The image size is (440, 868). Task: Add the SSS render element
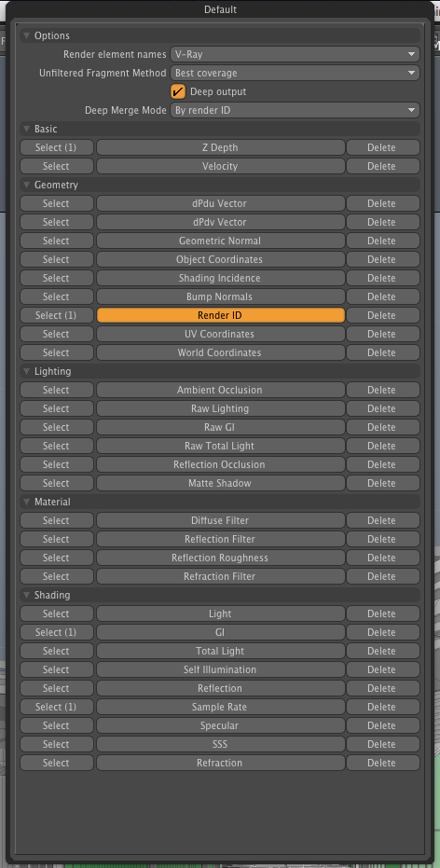click(220, 744)
